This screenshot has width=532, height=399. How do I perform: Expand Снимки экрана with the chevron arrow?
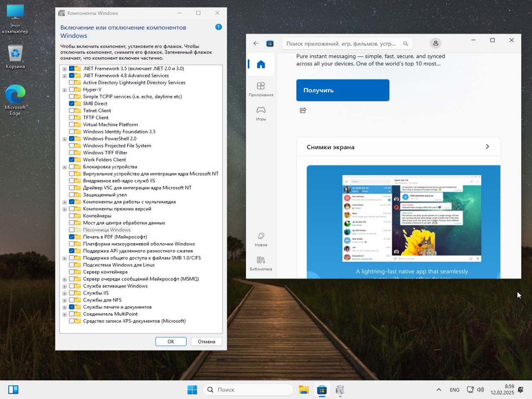pos(487,147)
